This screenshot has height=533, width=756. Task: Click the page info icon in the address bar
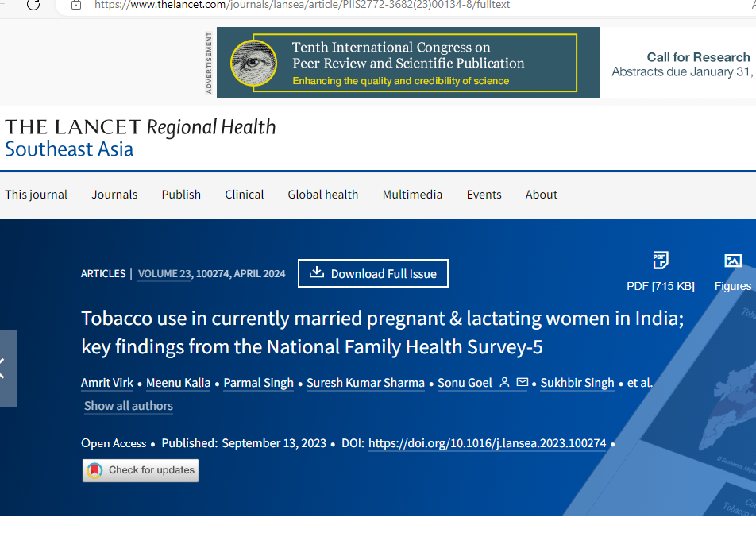pyautogui.click(x=75, y=6)
